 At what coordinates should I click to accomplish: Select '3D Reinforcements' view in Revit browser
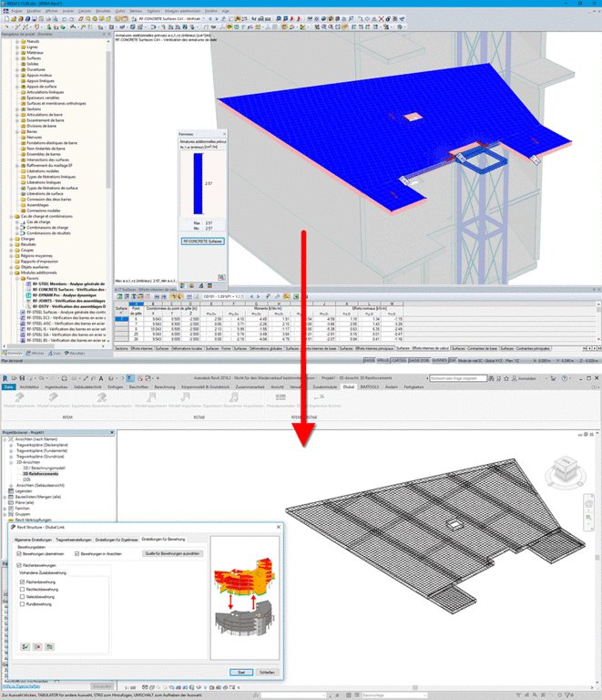41,474
